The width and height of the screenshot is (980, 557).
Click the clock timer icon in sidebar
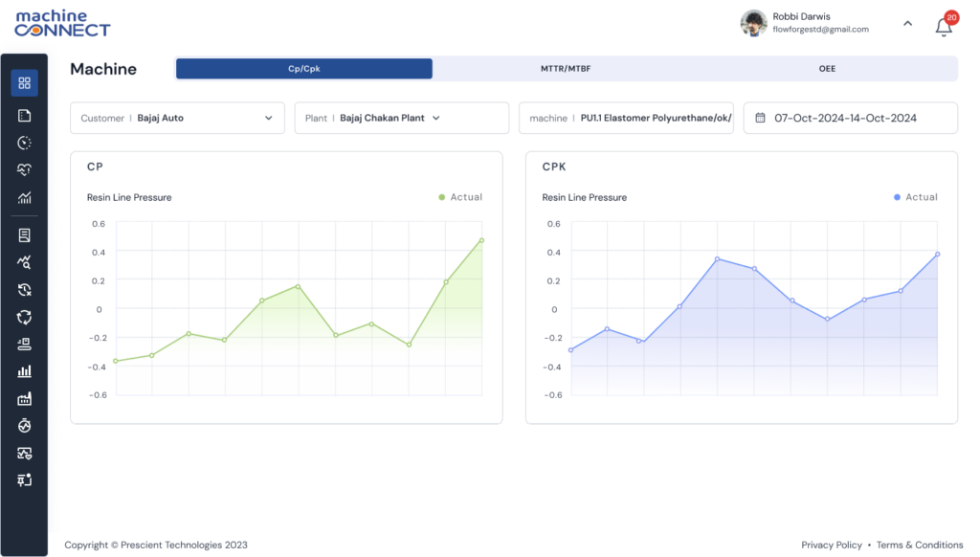(x=24, y=143)
